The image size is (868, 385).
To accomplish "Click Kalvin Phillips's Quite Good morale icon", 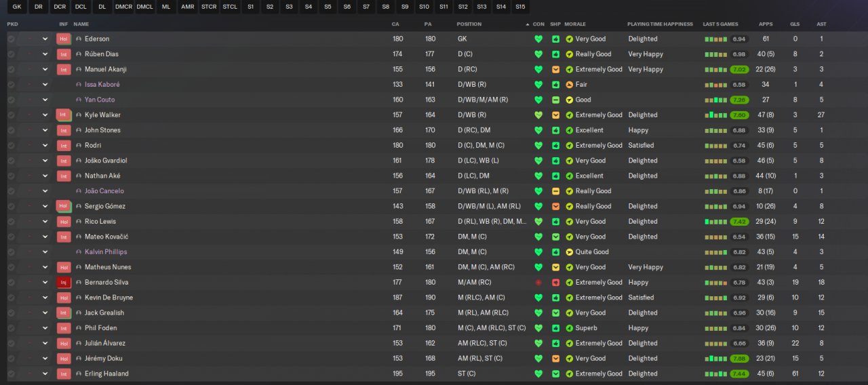I will [x=570, y=252].
